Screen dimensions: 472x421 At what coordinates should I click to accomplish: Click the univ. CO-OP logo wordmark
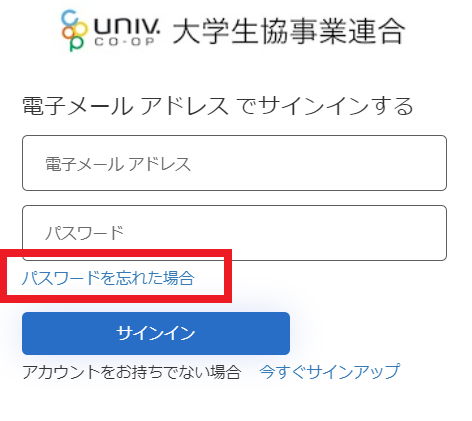[127, 31]
